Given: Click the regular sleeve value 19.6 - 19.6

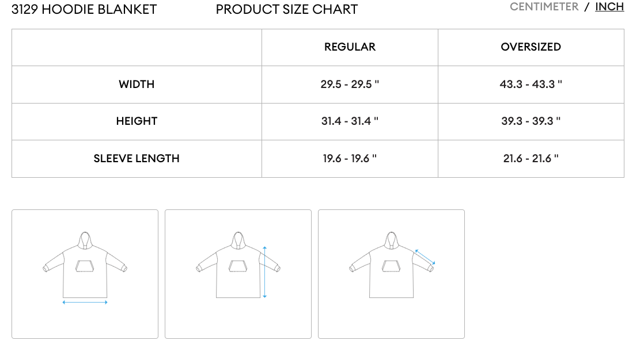Looking at the screenshot, I should (350, 159).
